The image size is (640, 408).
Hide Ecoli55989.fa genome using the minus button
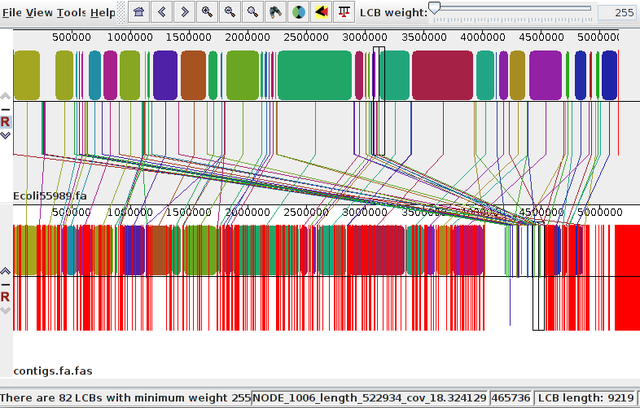pyautogui.click(x=5, y=109)
